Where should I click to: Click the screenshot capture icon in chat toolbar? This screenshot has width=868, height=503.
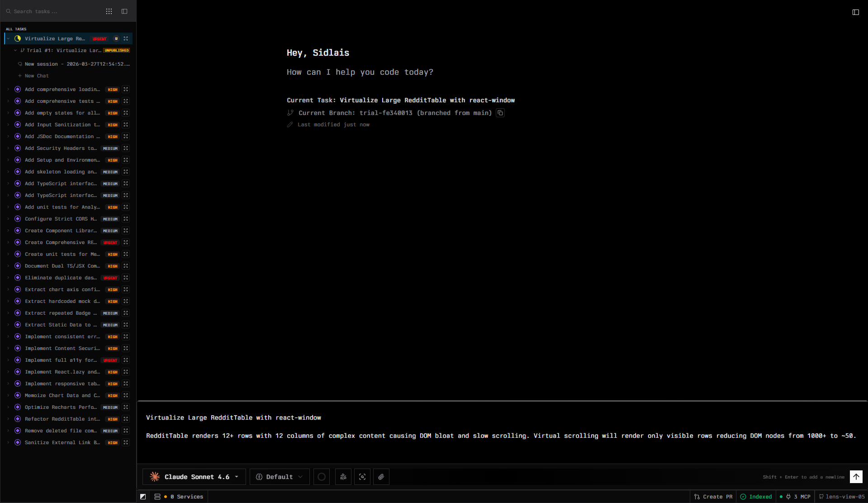click(x=362, y=477)
